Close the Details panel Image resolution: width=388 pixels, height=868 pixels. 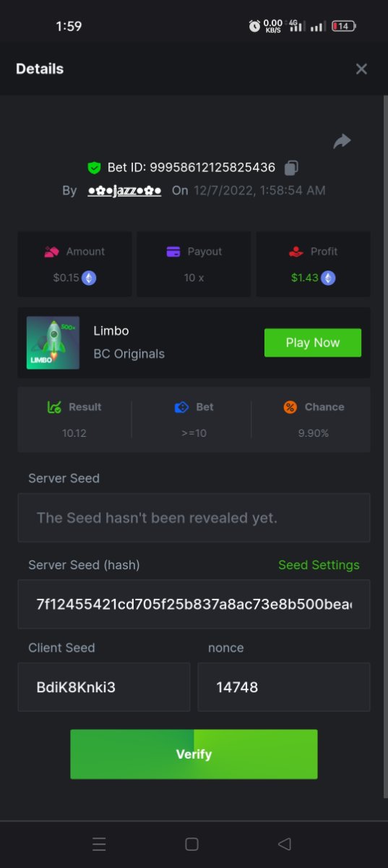tap(361, 69)
